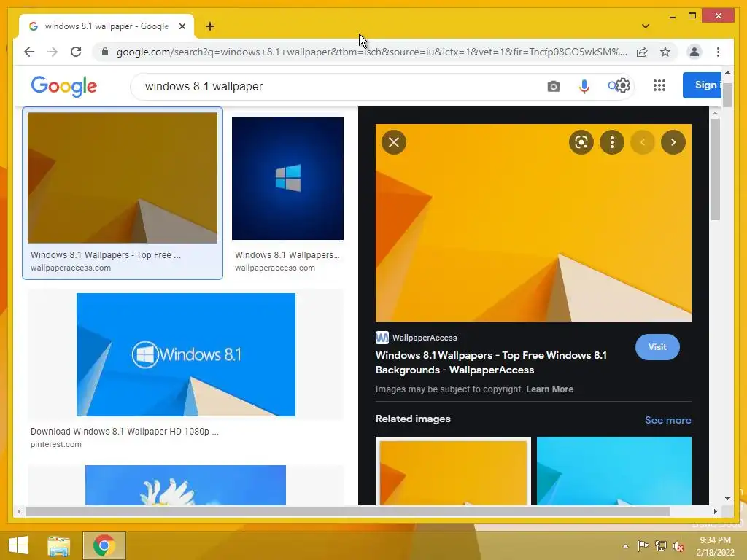Search inside image with Lens icon

click(581, 142)
